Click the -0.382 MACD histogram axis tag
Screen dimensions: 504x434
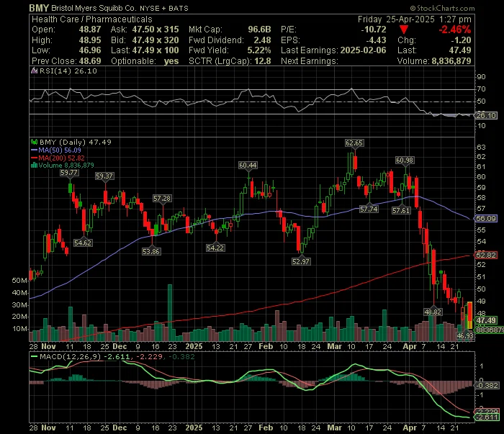[487, 386]
